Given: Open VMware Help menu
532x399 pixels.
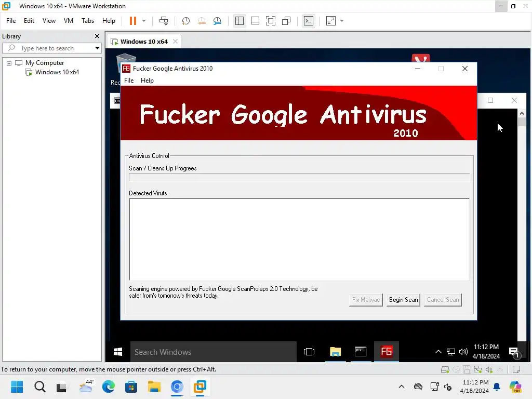Looking at the screenshot, I should click(109, 21).
